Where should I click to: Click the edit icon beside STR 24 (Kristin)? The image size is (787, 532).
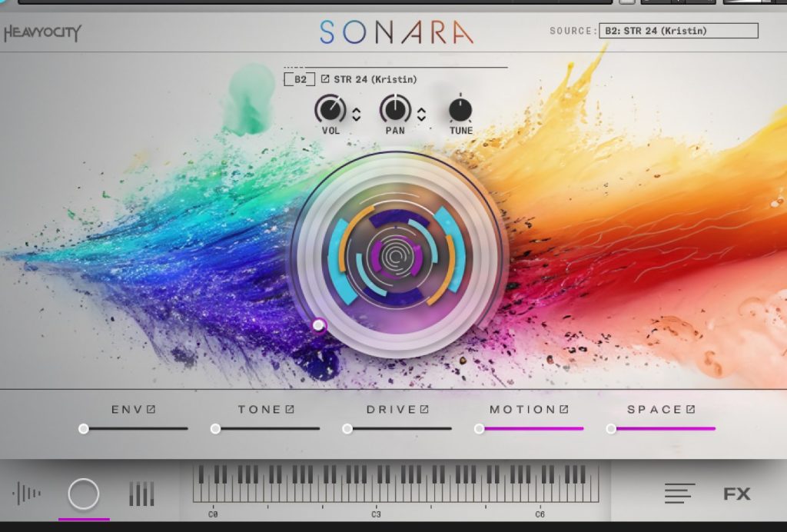[325, 79]
